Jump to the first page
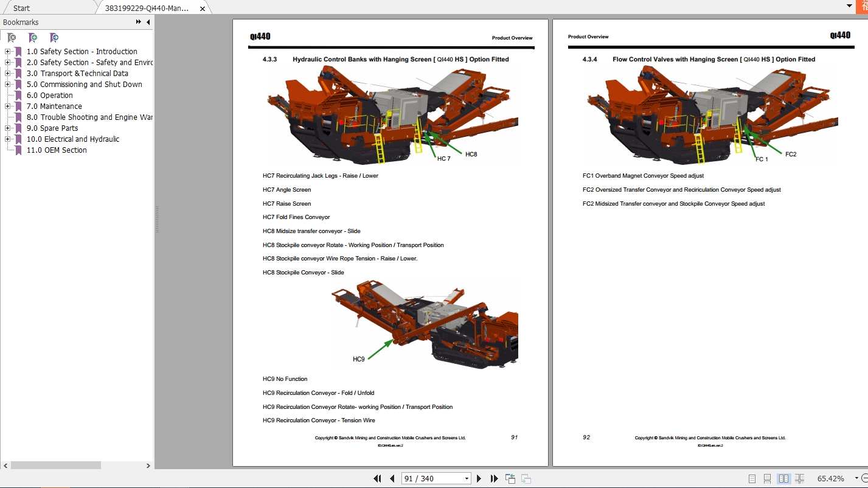Viewport: 868px width, 488px height. [377, 478]
